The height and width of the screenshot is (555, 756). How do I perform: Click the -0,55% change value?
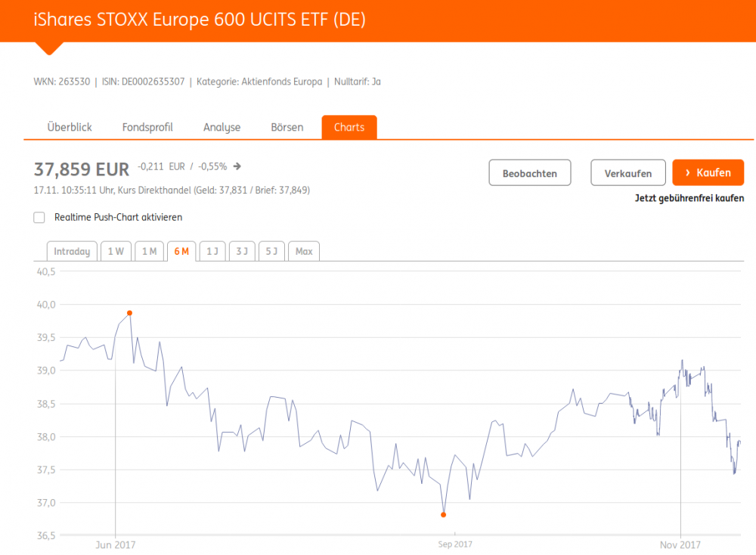tap(212, 166)
